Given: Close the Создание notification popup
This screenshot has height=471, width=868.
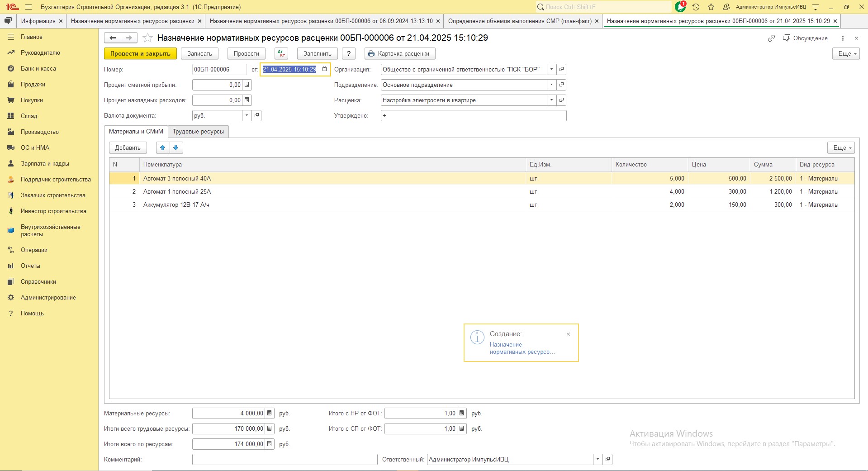Looking at the screenshot, I should [568, 334].
